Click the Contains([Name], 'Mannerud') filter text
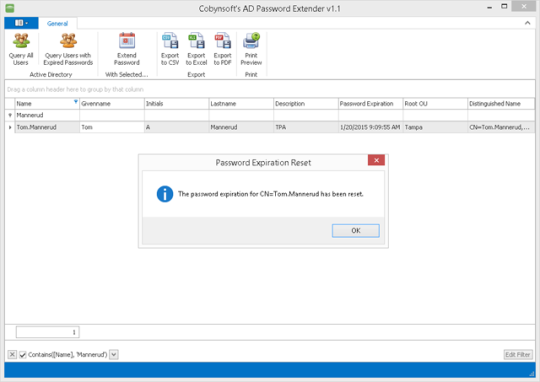 click(68, 354)
